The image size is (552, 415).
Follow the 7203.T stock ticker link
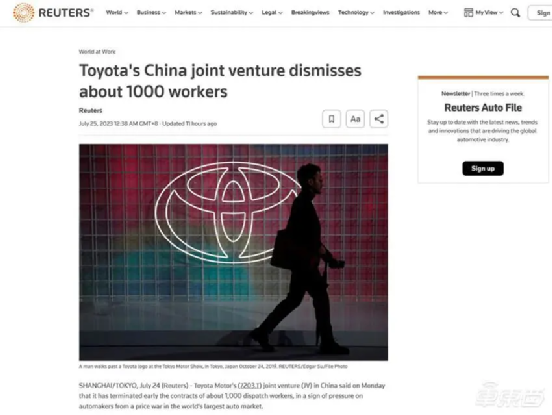[250, 385]
